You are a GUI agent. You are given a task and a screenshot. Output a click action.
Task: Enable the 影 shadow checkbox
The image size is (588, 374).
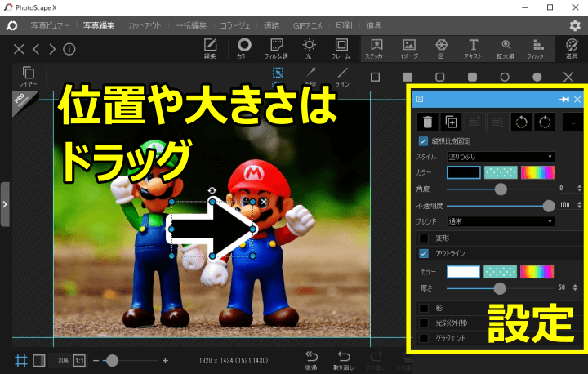coord(424,308)
